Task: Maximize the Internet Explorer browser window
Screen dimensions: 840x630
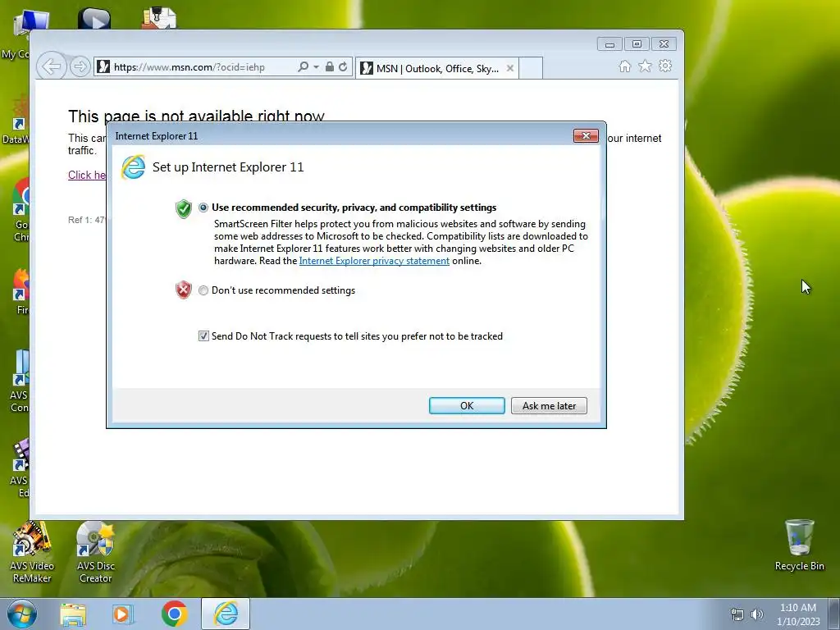Action: 637,44
